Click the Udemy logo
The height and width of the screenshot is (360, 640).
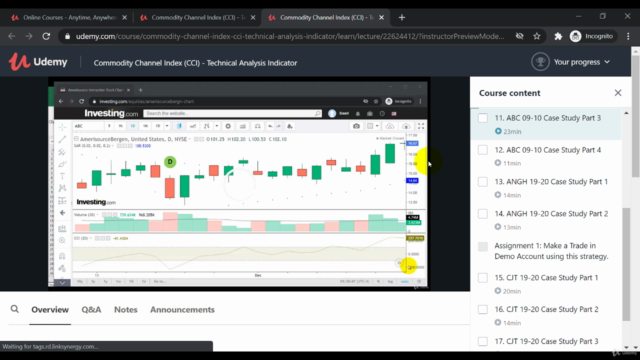click(38, 62)
